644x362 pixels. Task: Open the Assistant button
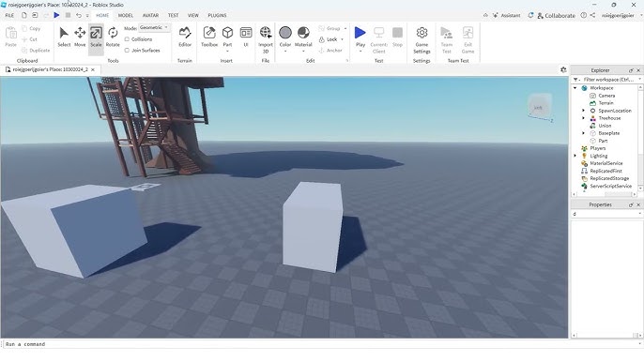506,15
